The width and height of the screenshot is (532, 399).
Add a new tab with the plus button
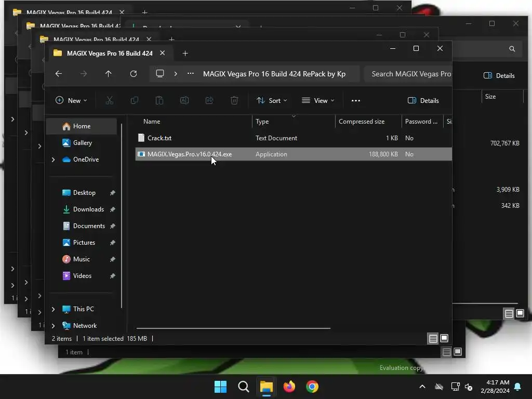click(x=185, y=54)
